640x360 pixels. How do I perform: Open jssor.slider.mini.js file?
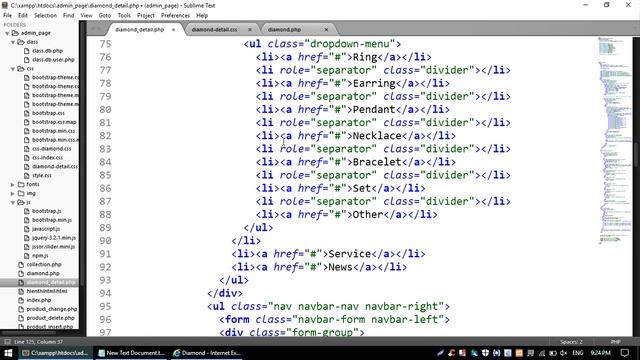(x=53, y=247)
